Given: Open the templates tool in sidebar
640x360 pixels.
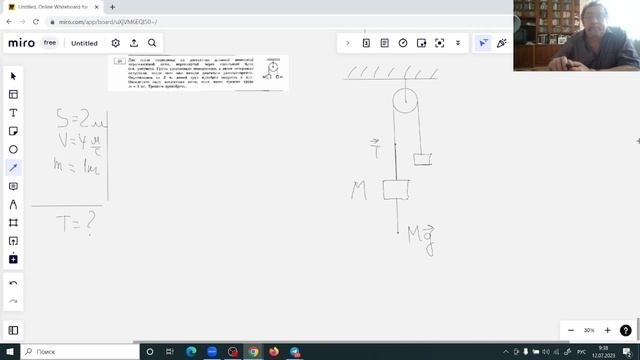Looking at the screenshot, I should [13, 94].
